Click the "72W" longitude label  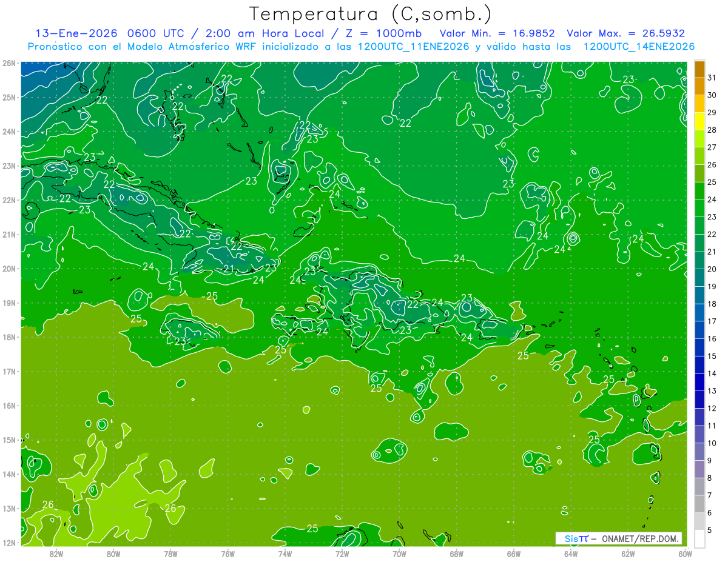click(x=342, y=554)
